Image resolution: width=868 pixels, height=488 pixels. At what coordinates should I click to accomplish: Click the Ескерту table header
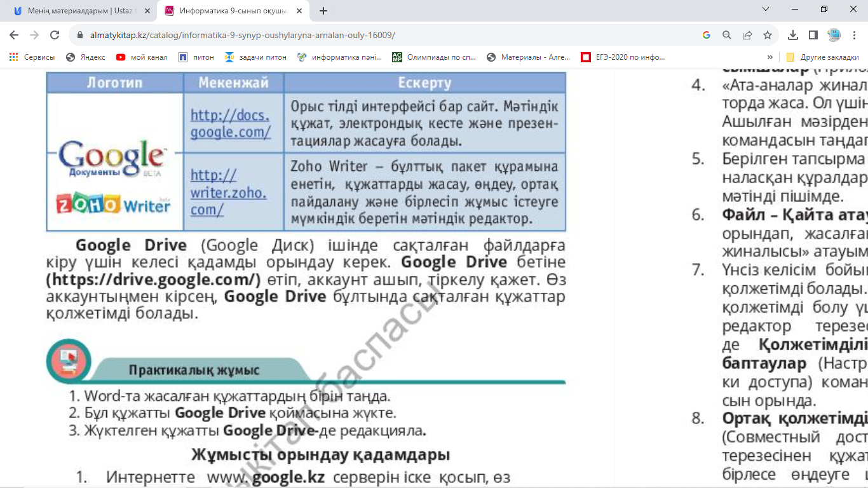(x=424, y=83)
